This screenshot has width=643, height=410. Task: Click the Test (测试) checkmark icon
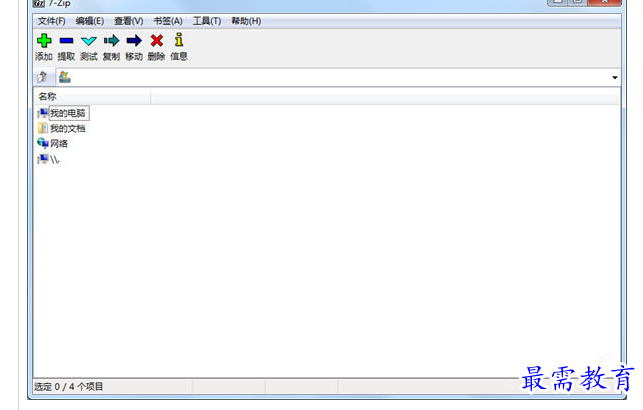click(x=89, y=41)
